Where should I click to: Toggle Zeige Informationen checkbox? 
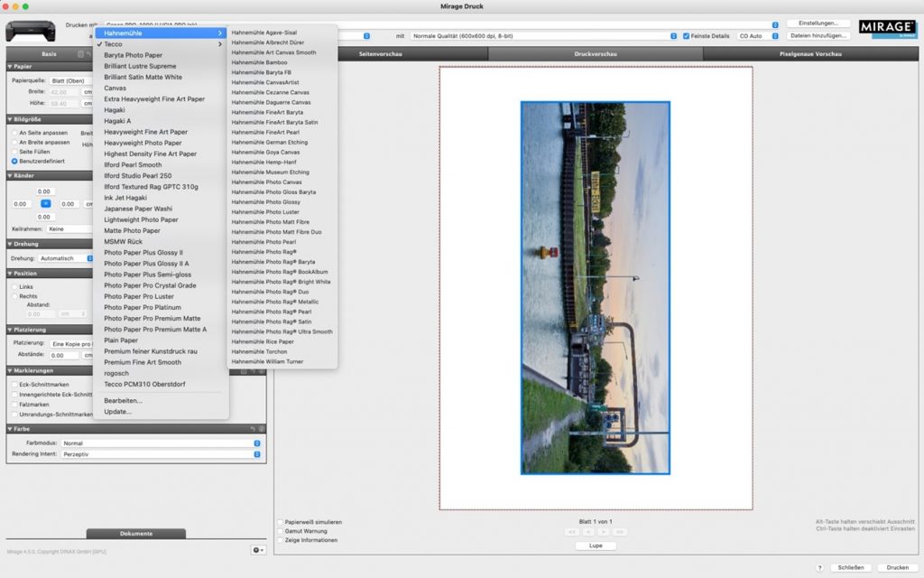(281, 540)
